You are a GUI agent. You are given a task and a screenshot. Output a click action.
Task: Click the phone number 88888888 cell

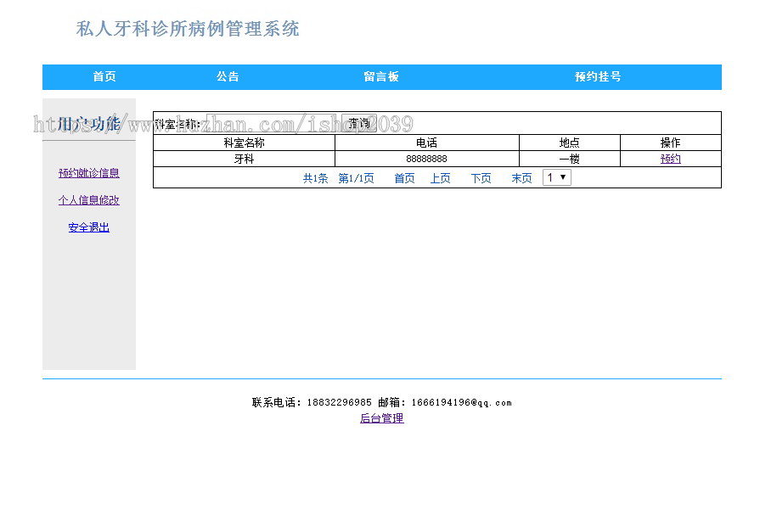tap(428, 159)
